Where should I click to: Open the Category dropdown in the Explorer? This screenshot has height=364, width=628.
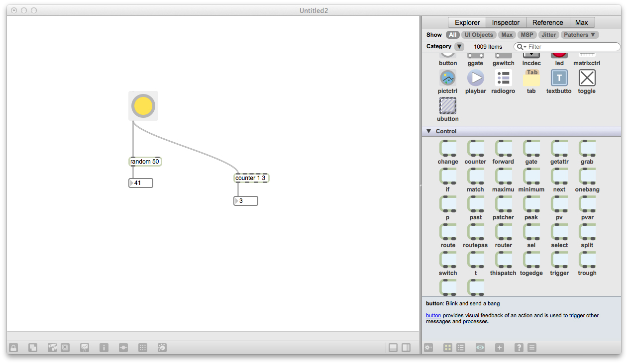(x=459, y=46)
